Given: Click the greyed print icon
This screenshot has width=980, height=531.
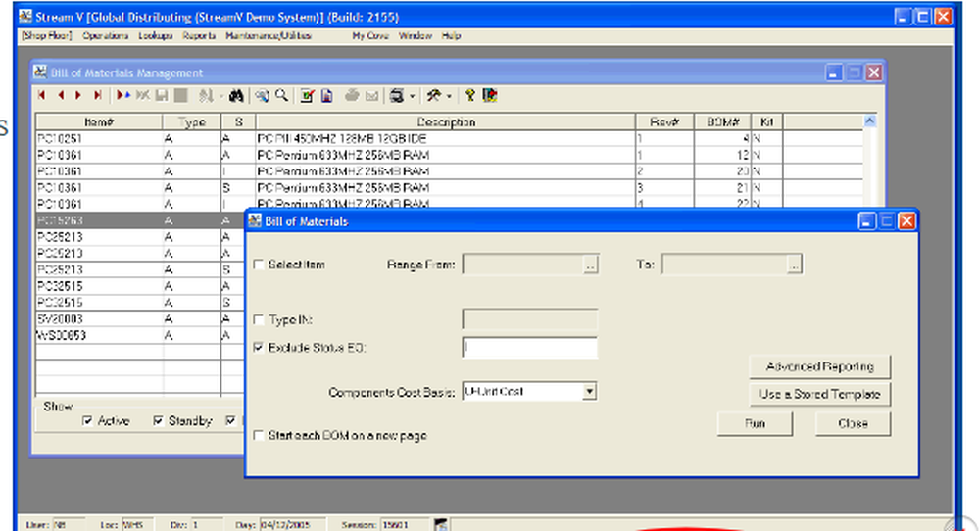Looking at the screenshot, I should pos(352,96).
